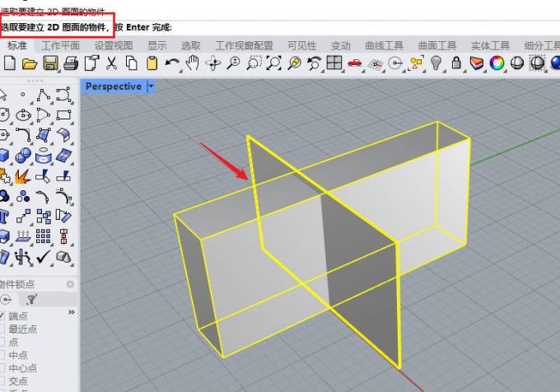This screenshot has width=560, height=392.
Task: Click the Zoom selected yellow magnifier icon
Action: (x=295, y=63)
